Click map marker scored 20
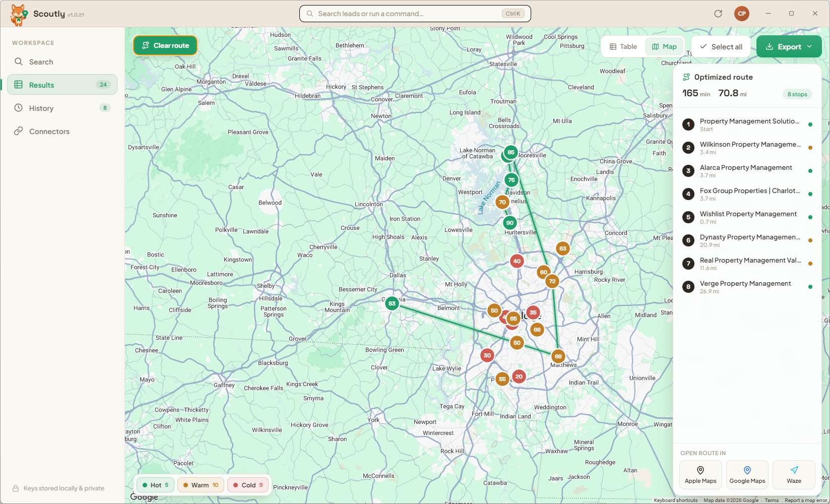This screenshot has width=830, height=504. [x=519, y=376]
